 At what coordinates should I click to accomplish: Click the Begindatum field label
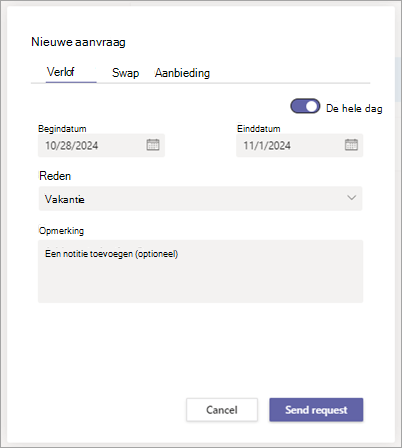[62, 129]
